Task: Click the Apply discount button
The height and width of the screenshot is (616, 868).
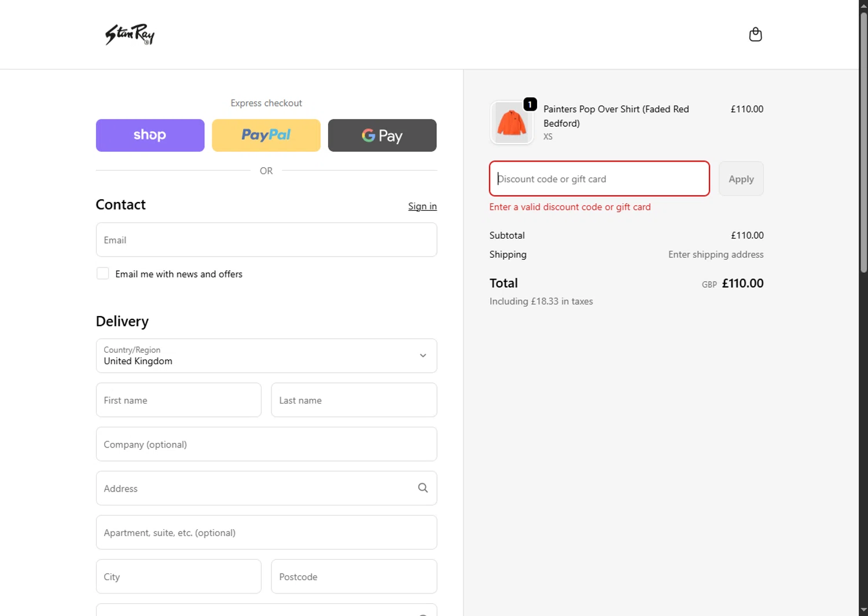Action: tap(741, 179)
